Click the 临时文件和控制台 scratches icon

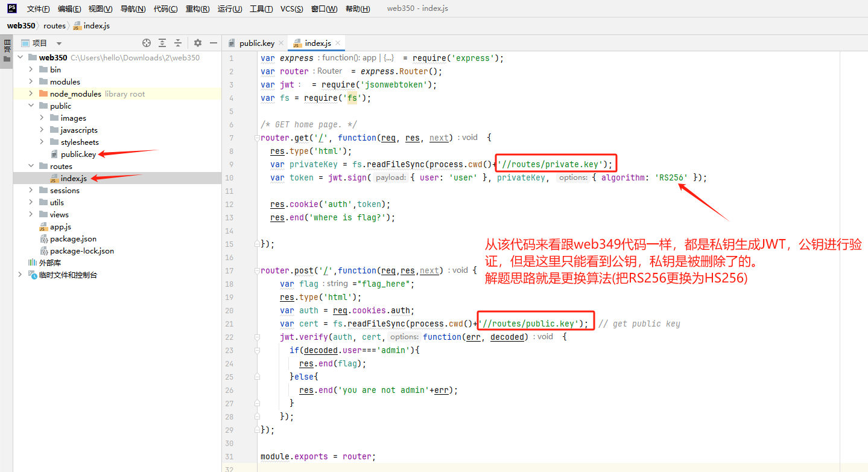tap(33, 275)
